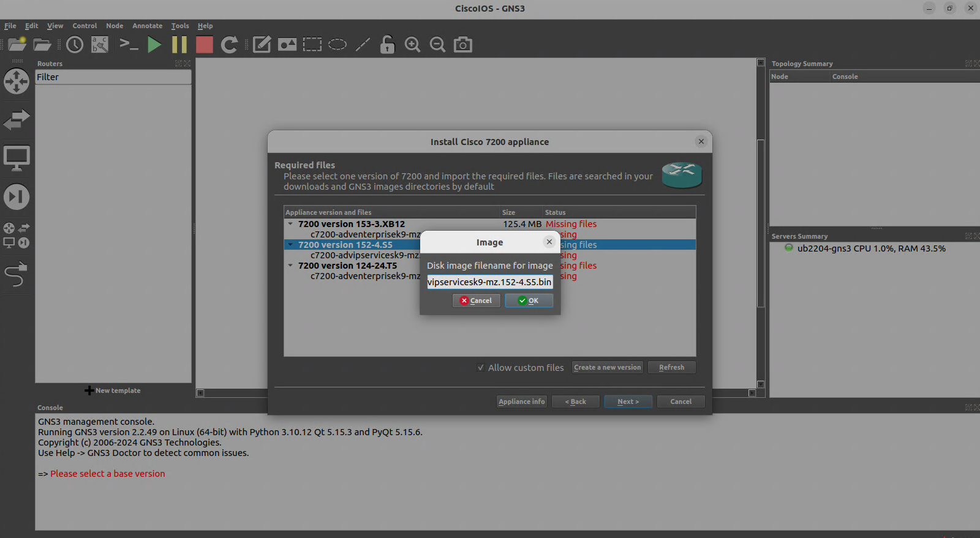Screen dimensions: 980x538
Task: Select the Zoom in magnifier icon
Action: pyautogui.click(x=412, y=45)
